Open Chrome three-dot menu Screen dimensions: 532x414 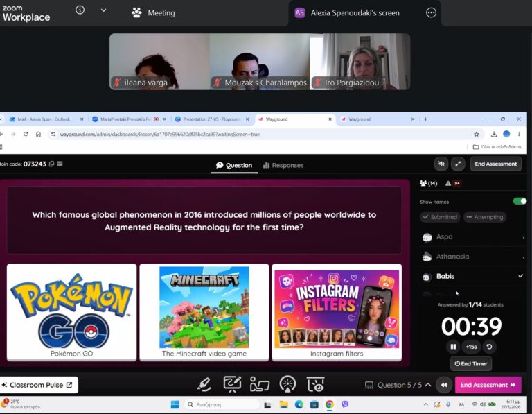[x=519, y=134]
